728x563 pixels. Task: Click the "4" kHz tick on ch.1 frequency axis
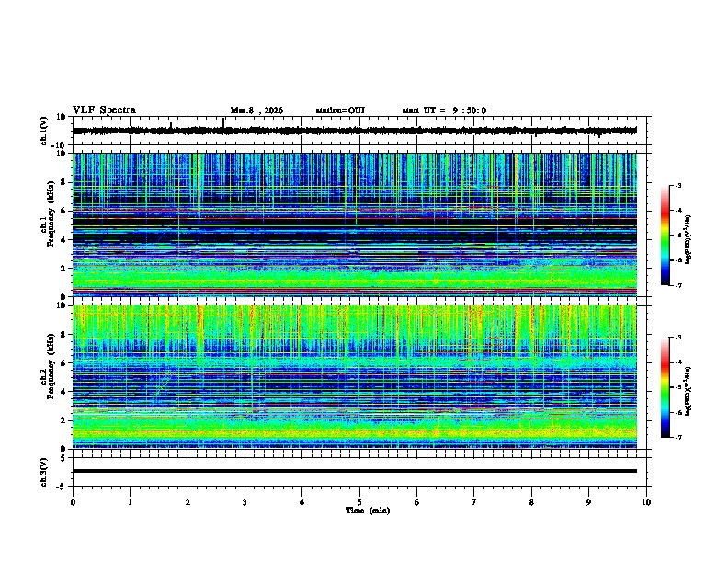click(x=64, y=240)
